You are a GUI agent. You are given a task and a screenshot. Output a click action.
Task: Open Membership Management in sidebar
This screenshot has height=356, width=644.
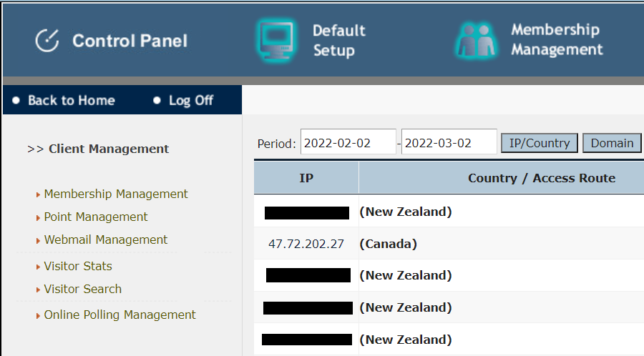(x=116, y=194)
